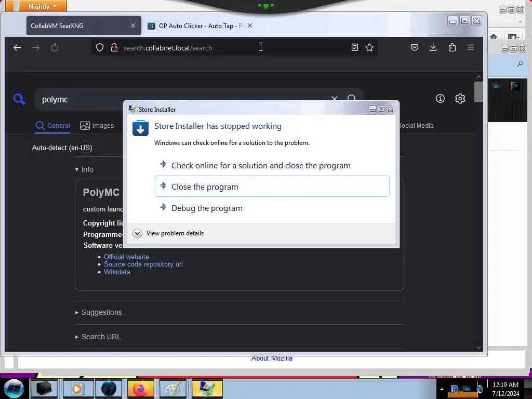
Task: Toggle Reader View icon in address bar
Action: point(354,47)
